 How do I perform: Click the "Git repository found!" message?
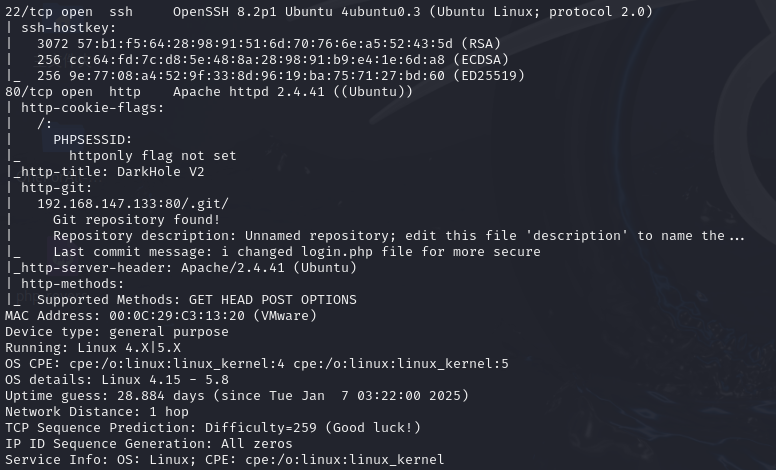[x=136, y=219]
